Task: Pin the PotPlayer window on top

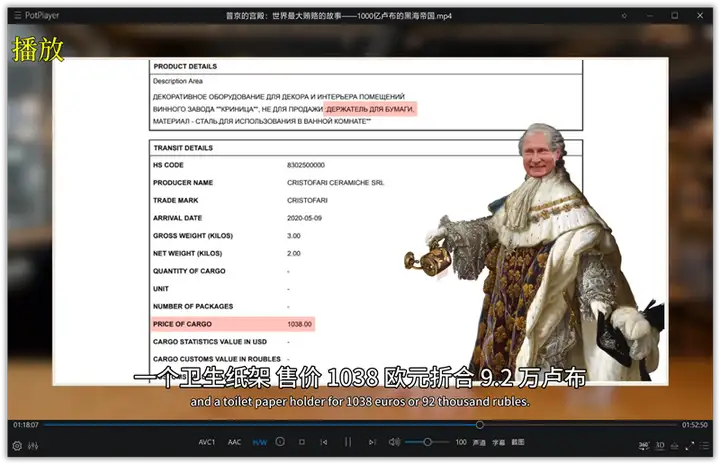Action: click(624, 16)
